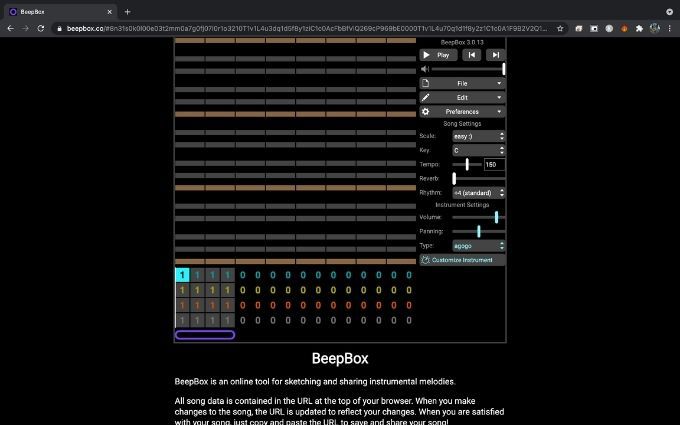
Task: Go forward in browser history
Action: (x=25, y=28)
